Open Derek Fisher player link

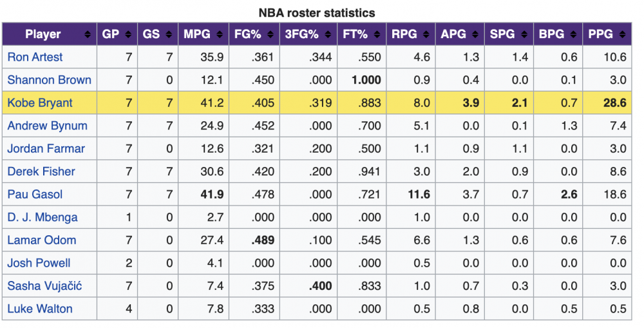41,171
